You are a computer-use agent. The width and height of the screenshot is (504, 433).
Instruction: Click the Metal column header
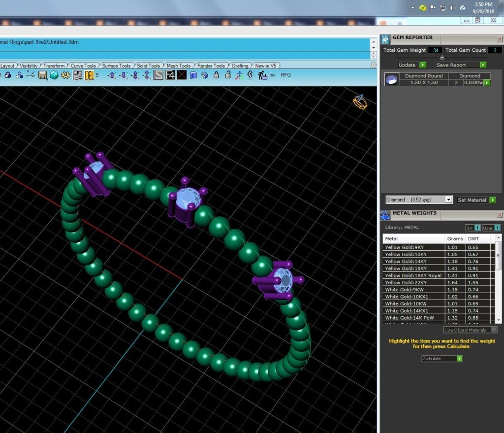click(413, 239)
